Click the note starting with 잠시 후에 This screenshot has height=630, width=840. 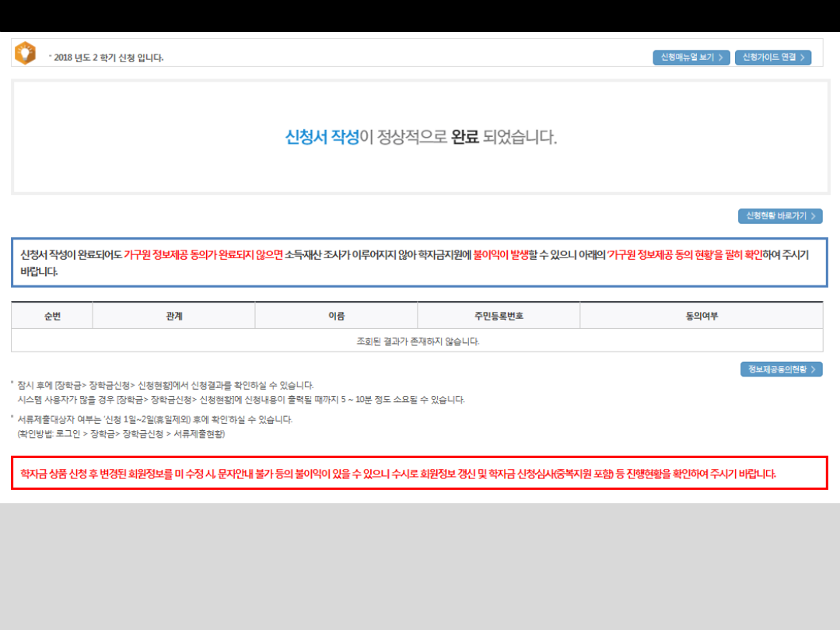[165, 385]
